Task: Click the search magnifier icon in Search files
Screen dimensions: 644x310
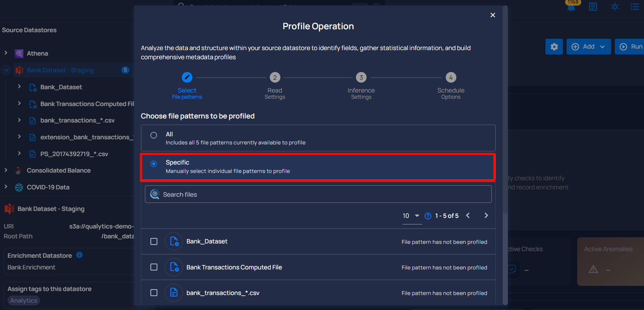Action: pyautogui.click(x=155, y=194)
